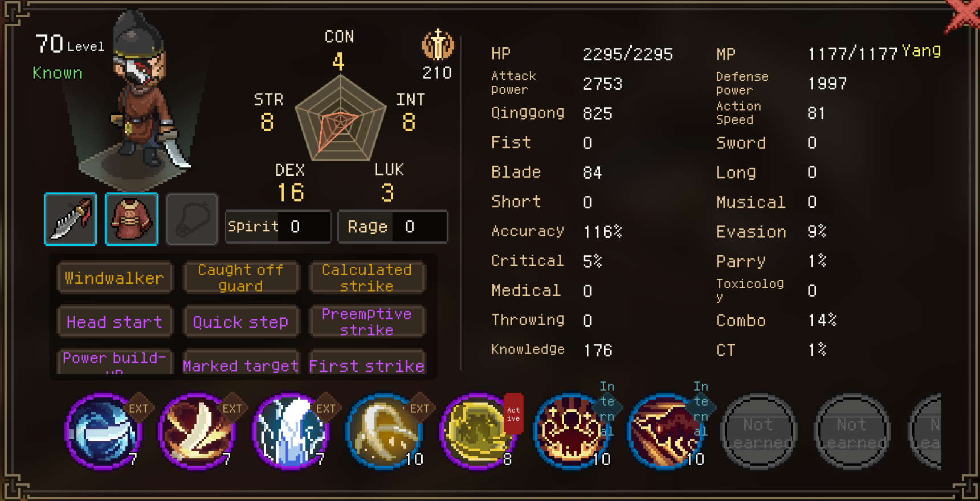This screenshot has width=980, height=501.
Task: Choose the yellow Active skill icon
Action: (477, 431)
